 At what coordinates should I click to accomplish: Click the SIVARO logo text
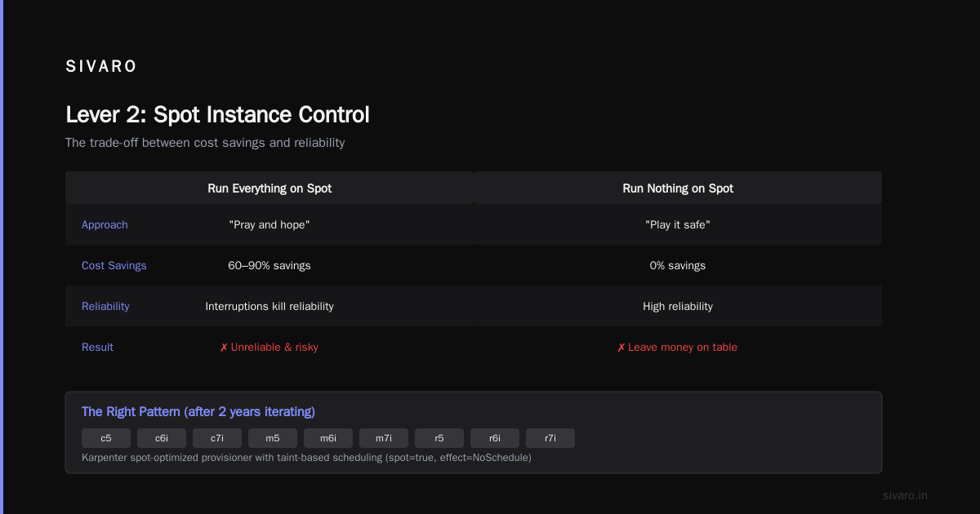point(101,67)
